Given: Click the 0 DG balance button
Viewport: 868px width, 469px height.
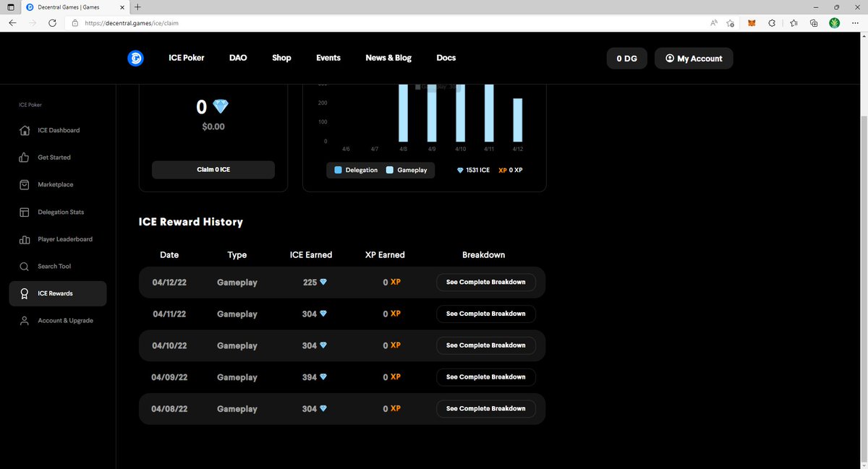Looking at the screenshot, I should tap(626, 59).
